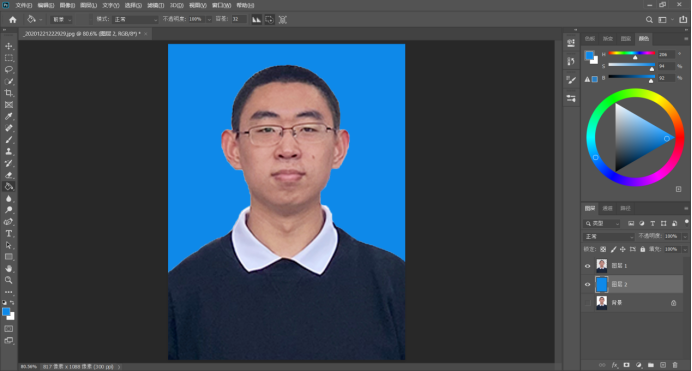The height and width of the screenshot is (371, 692).
Task: Hide layer 2 via eye icon
Action: coord(587,285)
